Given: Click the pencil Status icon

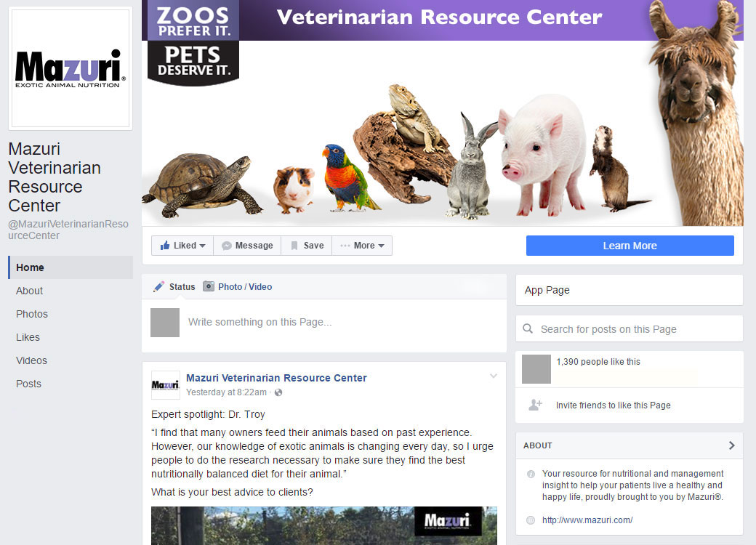Looking at the screenshot, I should (x=158, y=287).
